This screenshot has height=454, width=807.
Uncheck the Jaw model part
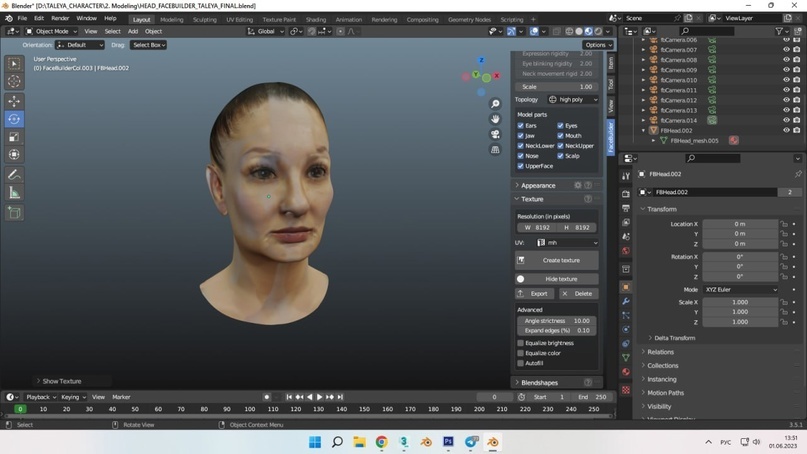(520, 136)
